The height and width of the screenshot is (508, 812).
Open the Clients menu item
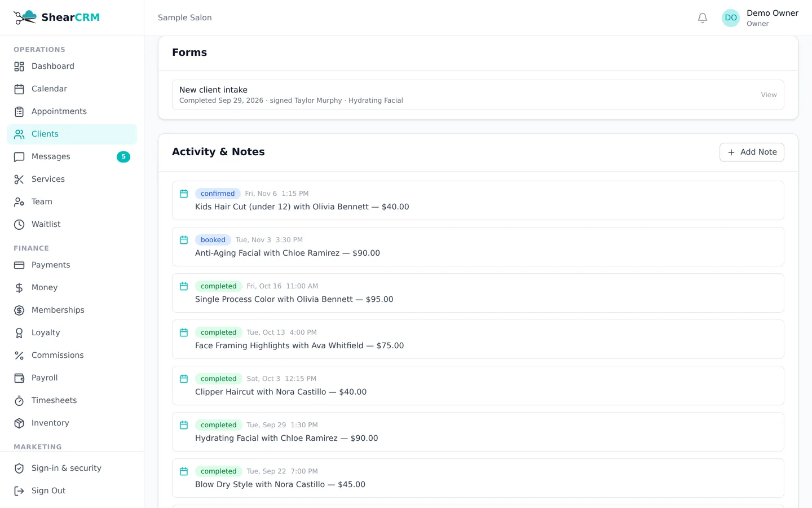(72, 134)
